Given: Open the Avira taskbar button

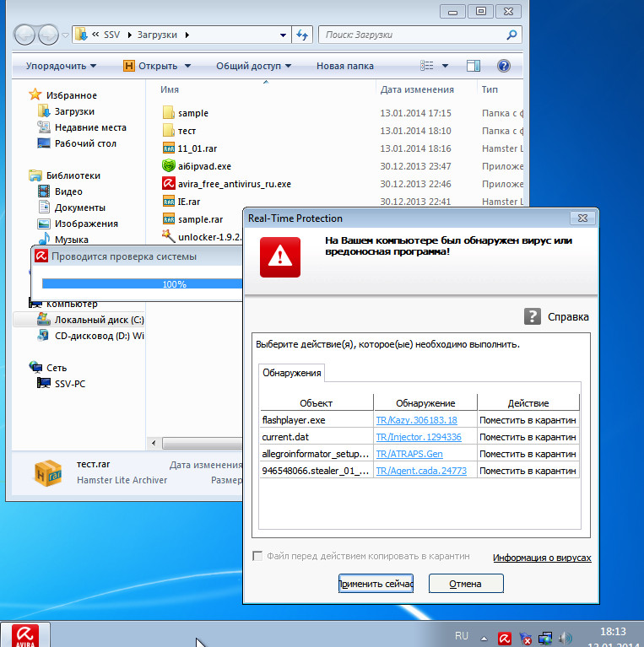Looking at the screenshot, I should click(x=25, y=635).
